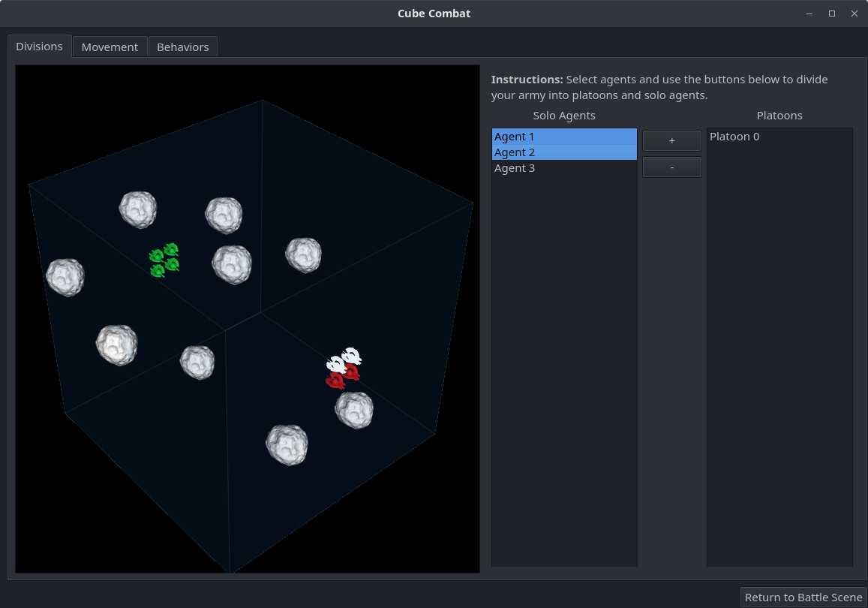Select Platoon 0 in Platoons list

point(734,137)
